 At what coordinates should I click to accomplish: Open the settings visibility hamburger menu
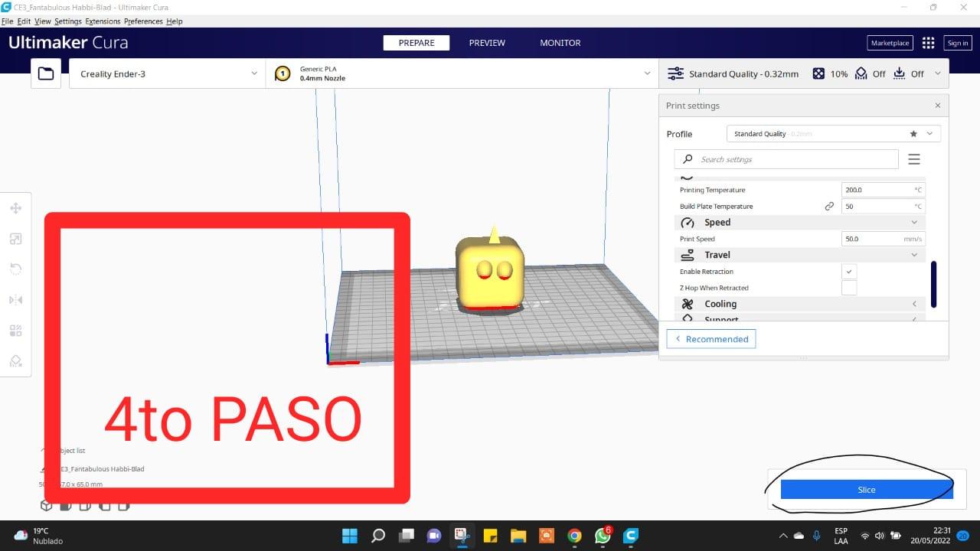[913, 159]
